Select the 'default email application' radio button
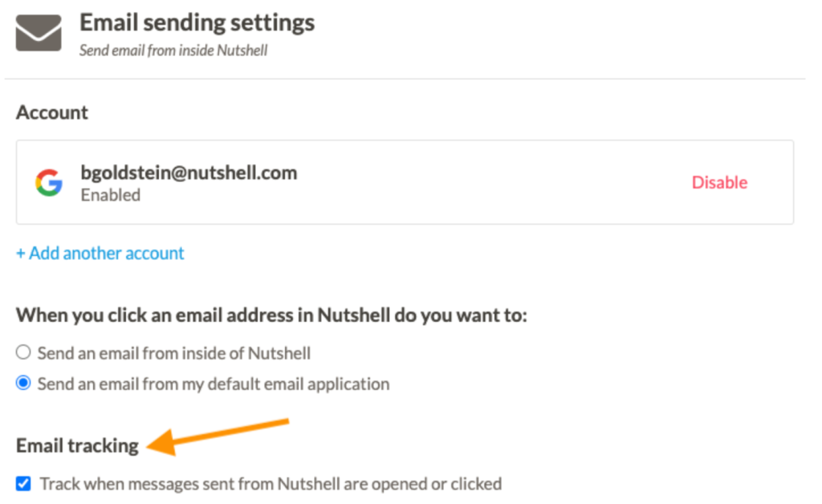This screenshot has height=504, width=822. pos(23,383)
